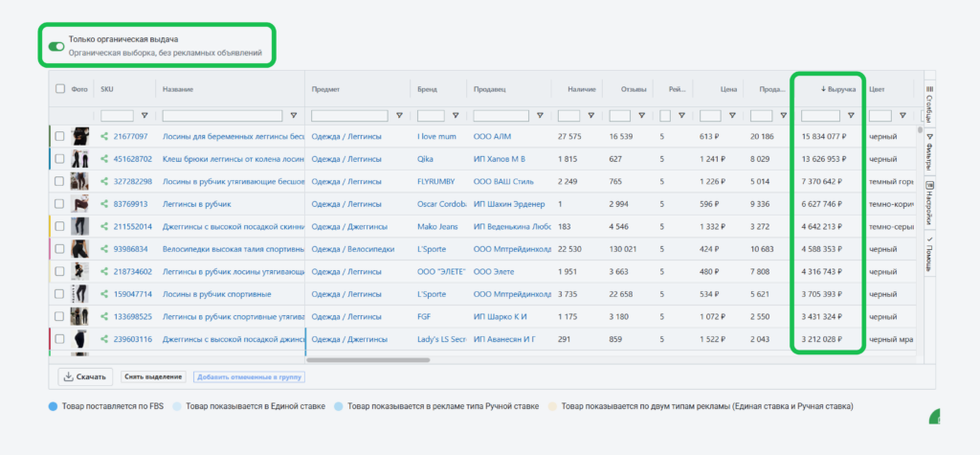Click share icon beside SKU 83769913
This screenshot has height=455, width=980.
(x=103, y=204)
